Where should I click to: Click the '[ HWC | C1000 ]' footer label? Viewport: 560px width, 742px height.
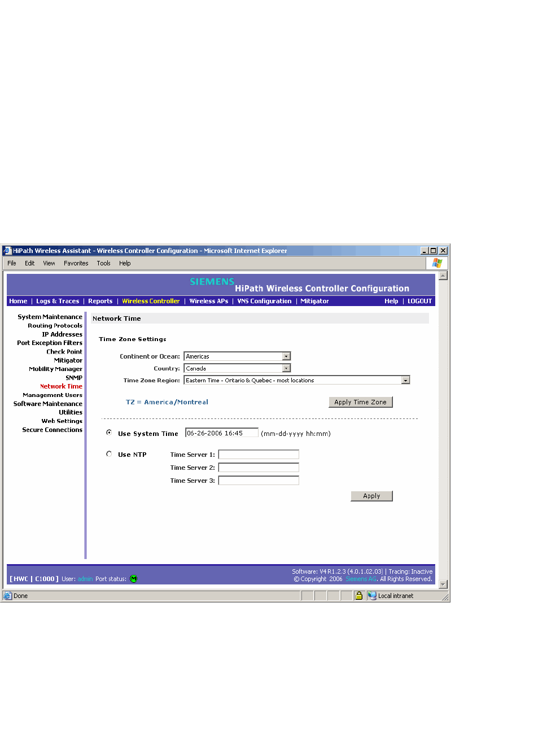click(34, 579)
